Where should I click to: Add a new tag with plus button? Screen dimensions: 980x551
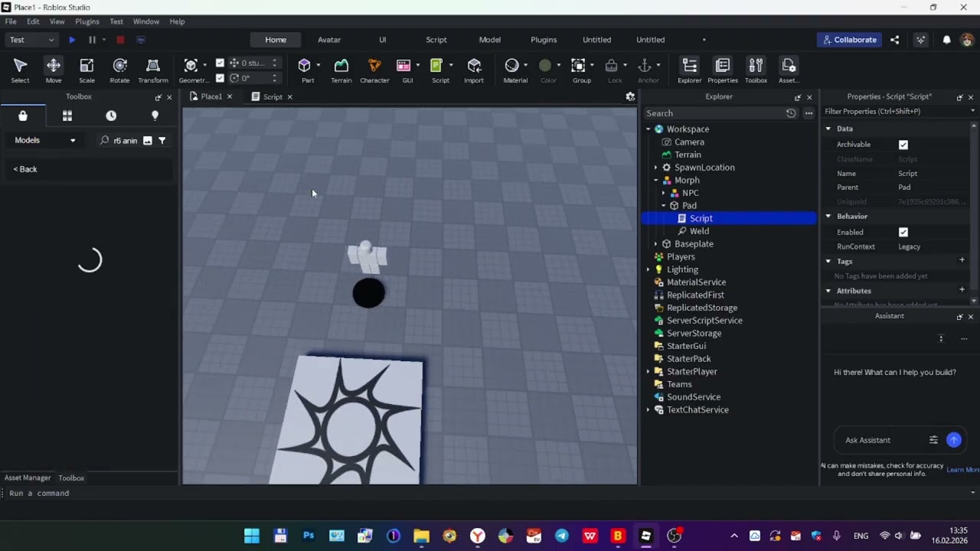pos(962,261)
